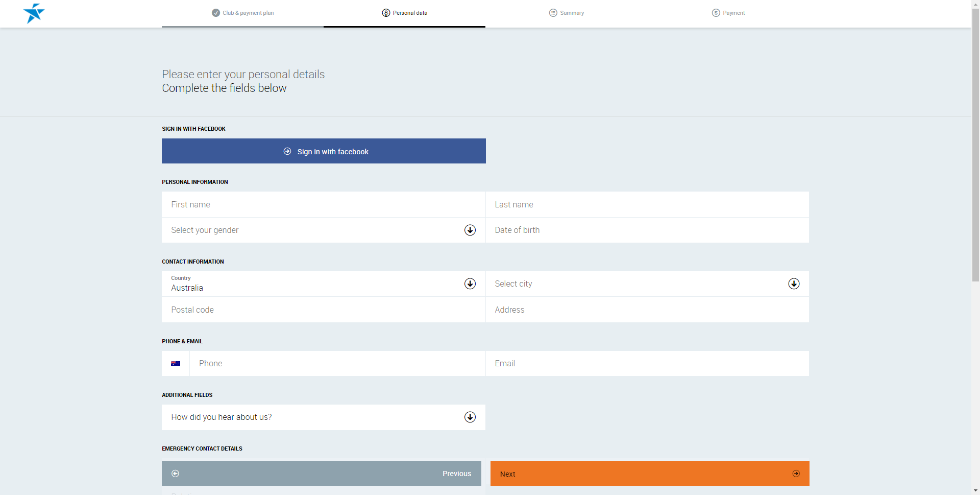The height and width of the screenshot is (495, 980).
Task: Select the Date of birth field
Action: [647, 230]
